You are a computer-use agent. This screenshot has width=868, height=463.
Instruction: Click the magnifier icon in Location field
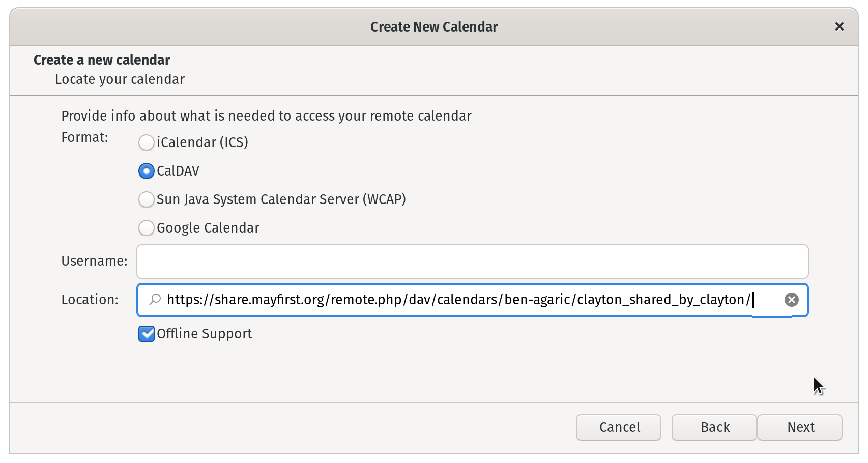[155, 300]
